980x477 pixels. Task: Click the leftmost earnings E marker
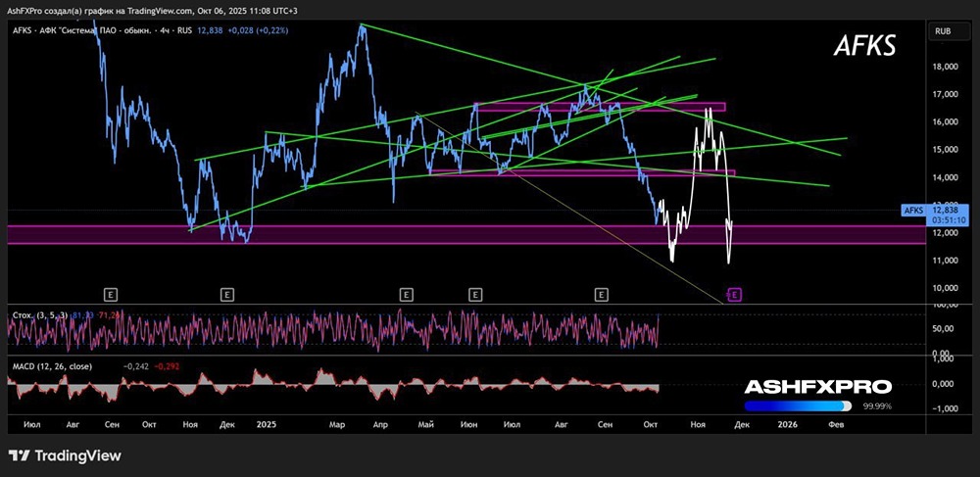point(112,294)
